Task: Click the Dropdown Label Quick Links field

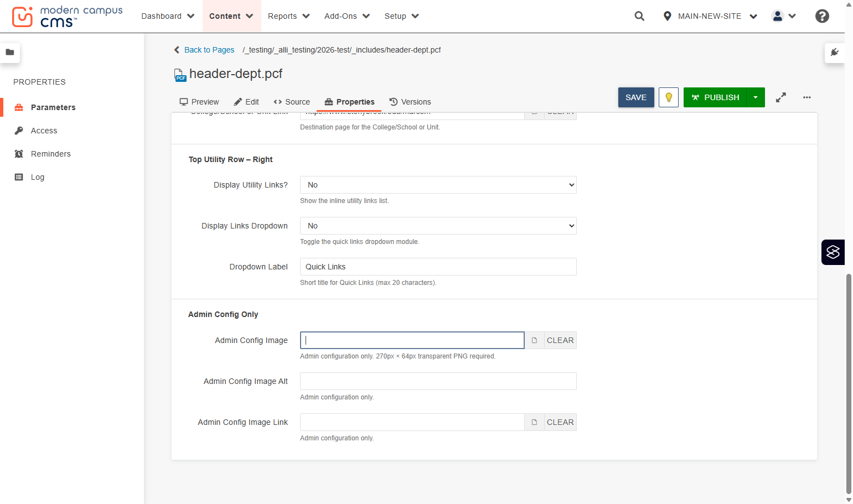Action: coord(438,267)
